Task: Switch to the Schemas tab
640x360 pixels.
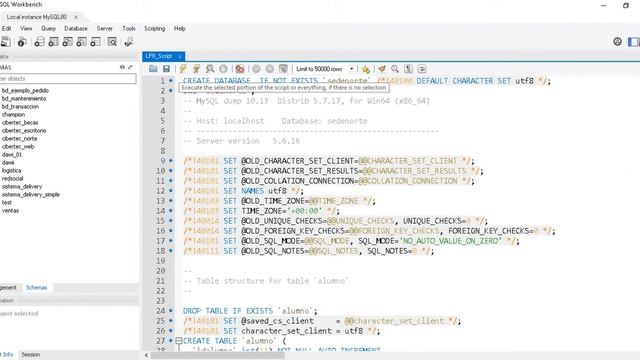Action: [x=36, y=288]
